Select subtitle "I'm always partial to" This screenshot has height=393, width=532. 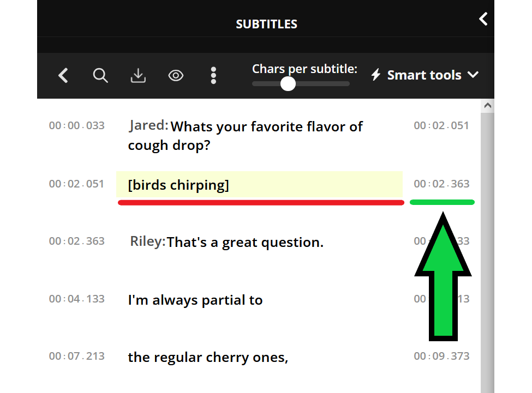coord(195,300)
